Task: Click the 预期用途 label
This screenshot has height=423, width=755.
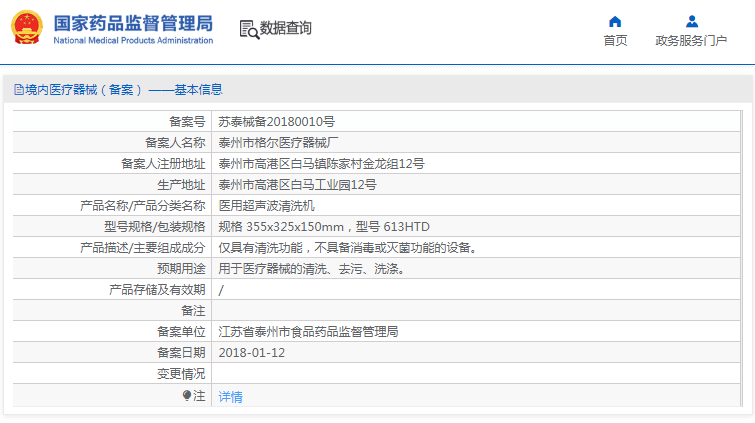Action: point(181,268)
